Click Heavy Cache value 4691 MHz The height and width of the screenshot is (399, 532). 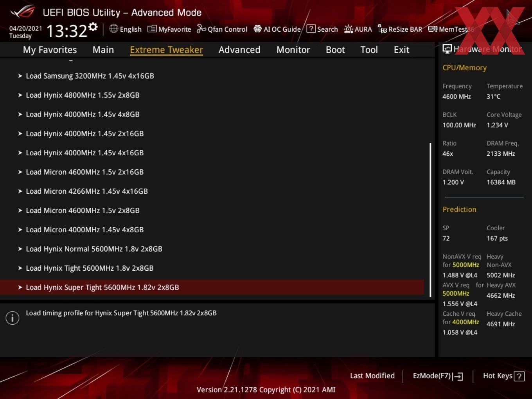(x=501, y=324)
